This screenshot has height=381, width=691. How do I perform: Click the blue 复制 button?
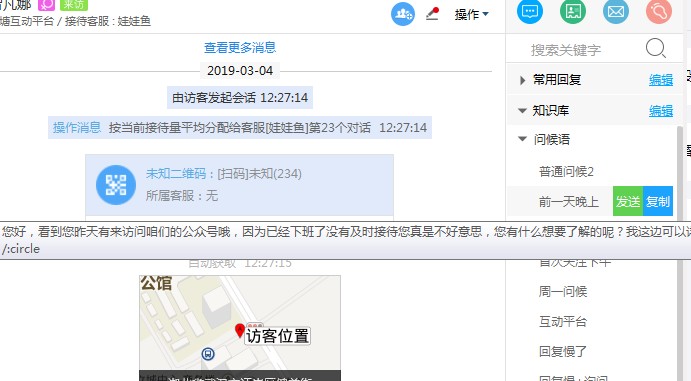658,201
